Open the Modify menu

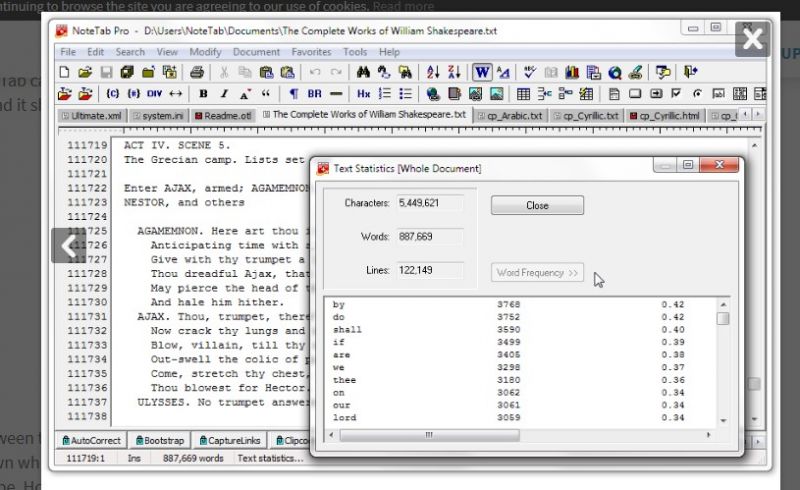point(205,52)
